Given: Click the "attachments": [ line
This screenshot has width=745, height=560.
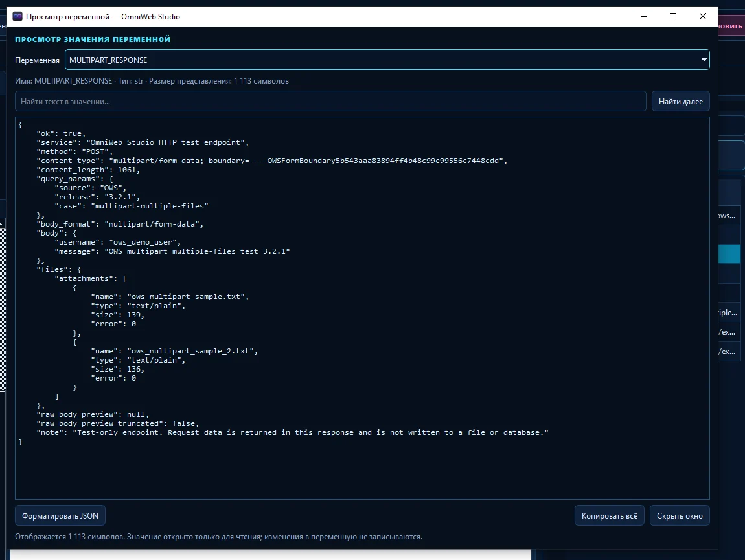Looking at the screenshot, I should pyautogui.click(x=90, y=278).
